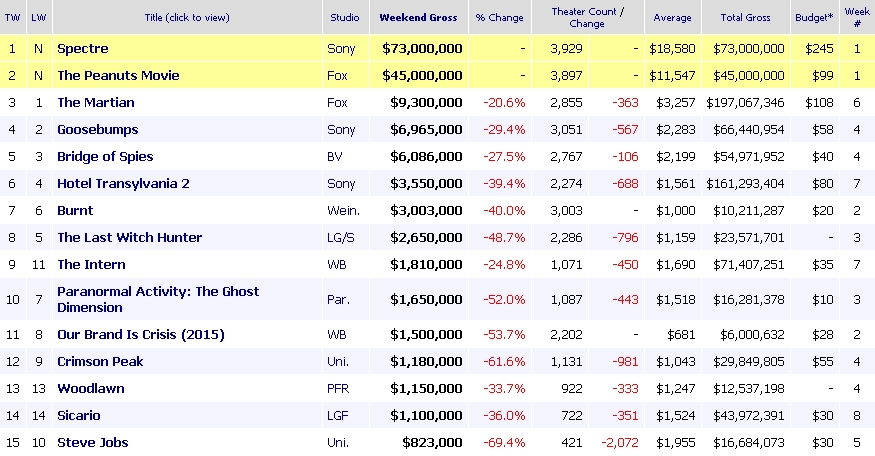The height and width of the screenshot is (456, 875).
Task: Click Uni. studio in Crimson Peak row
Action: pos(338,362)
